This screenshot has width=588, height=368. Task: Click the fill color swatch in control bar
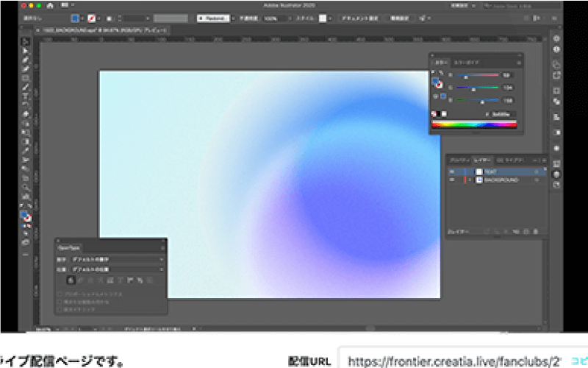pos(75,18)
